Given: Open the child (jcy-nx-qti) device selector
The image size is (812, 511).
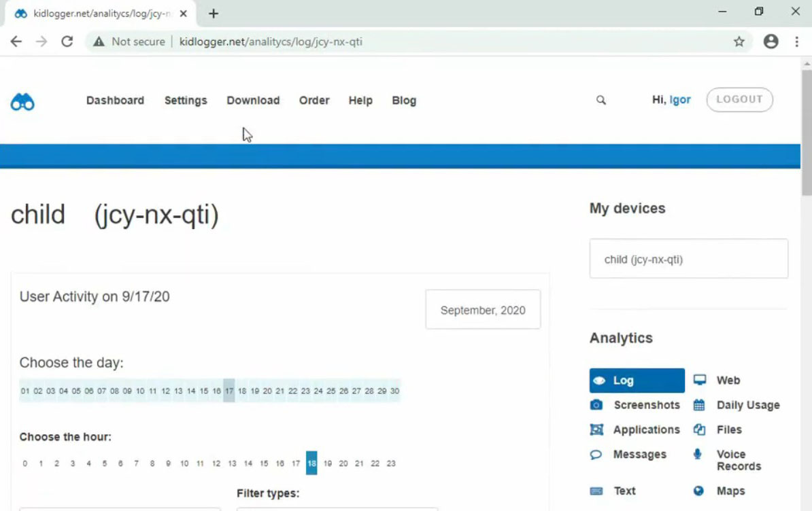Looking at the screenshot, I should pos(688,259).
